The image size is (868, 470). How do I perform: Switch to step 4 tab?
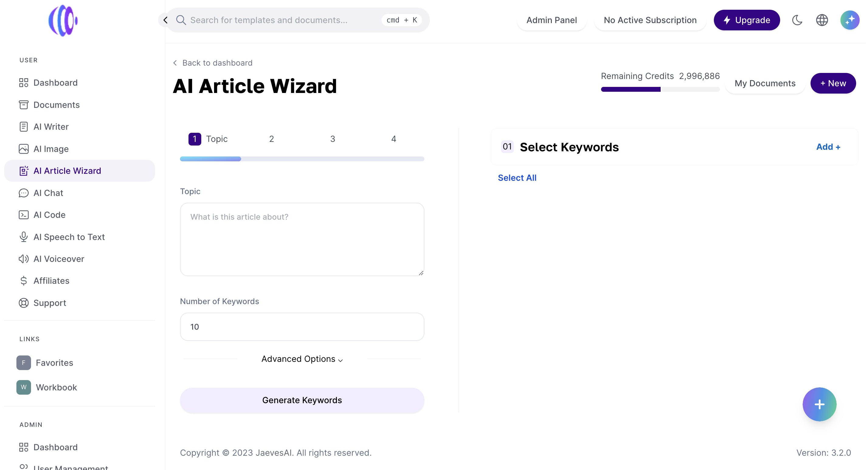coord(393,139)
